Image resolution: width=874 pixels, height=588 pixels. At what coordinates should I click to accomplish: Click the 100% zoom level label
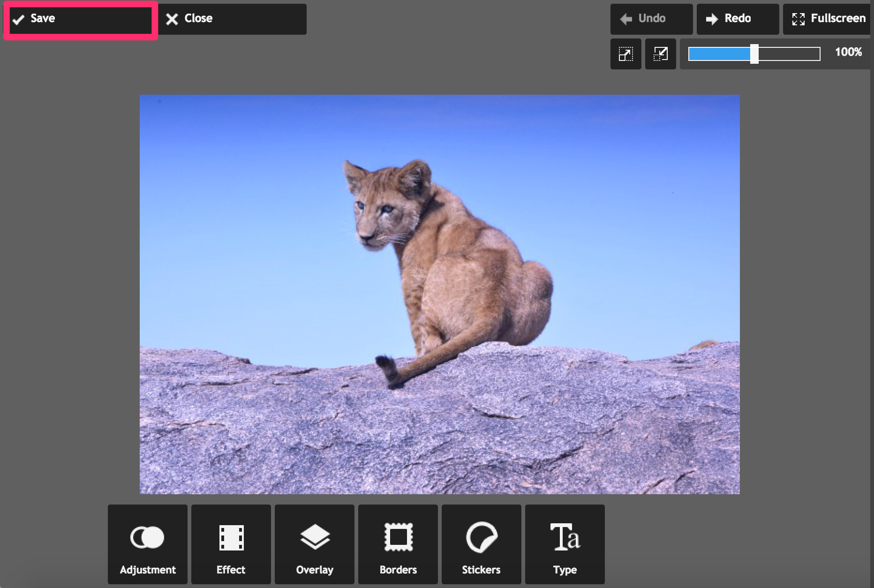pos(848,52)
